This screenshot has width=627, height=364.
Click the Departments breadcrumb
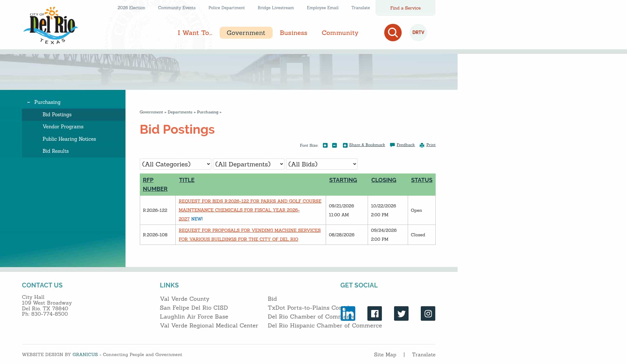(180, 112)
